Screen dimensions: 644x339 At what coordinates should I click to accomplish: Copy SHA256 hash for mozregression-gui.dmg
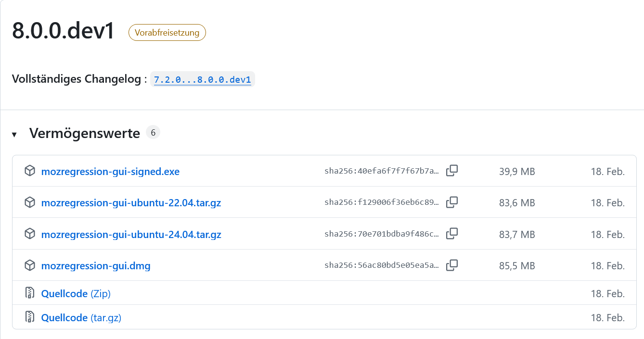click(x=451, y=265)
